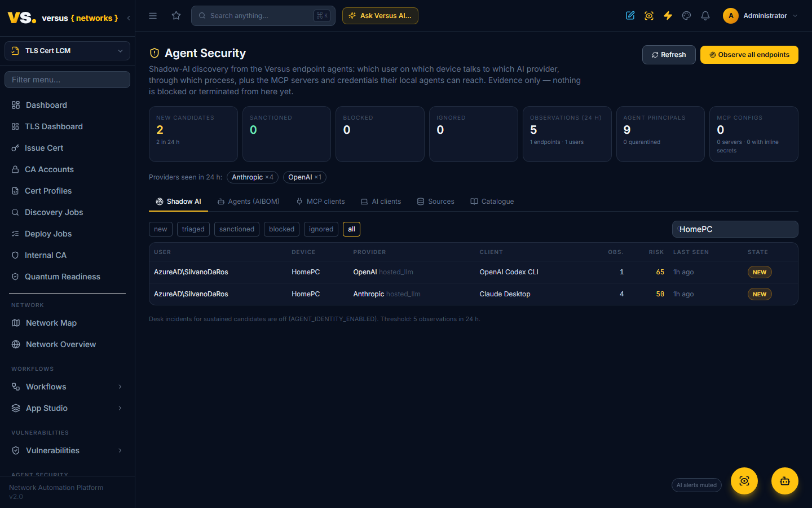Click Observe all endpoints
Screen dimensions: 812x508
click(749, 55)
